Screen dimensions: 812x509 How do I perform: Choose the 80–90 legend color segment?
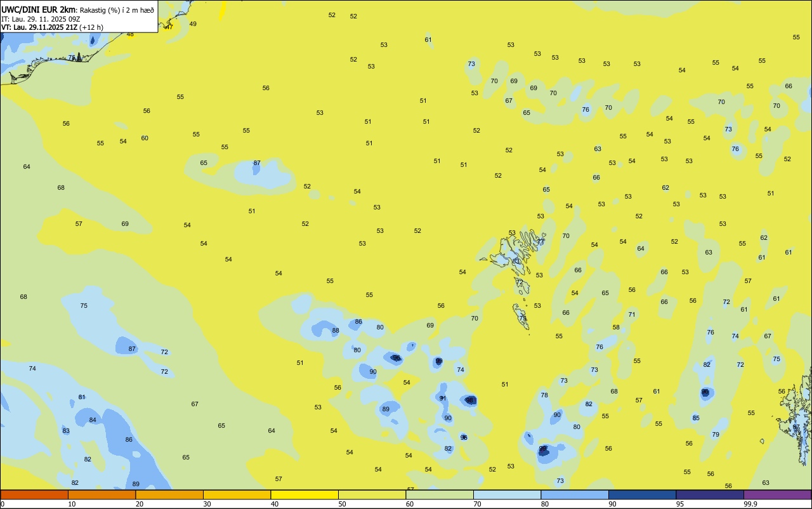pos(575,494)
